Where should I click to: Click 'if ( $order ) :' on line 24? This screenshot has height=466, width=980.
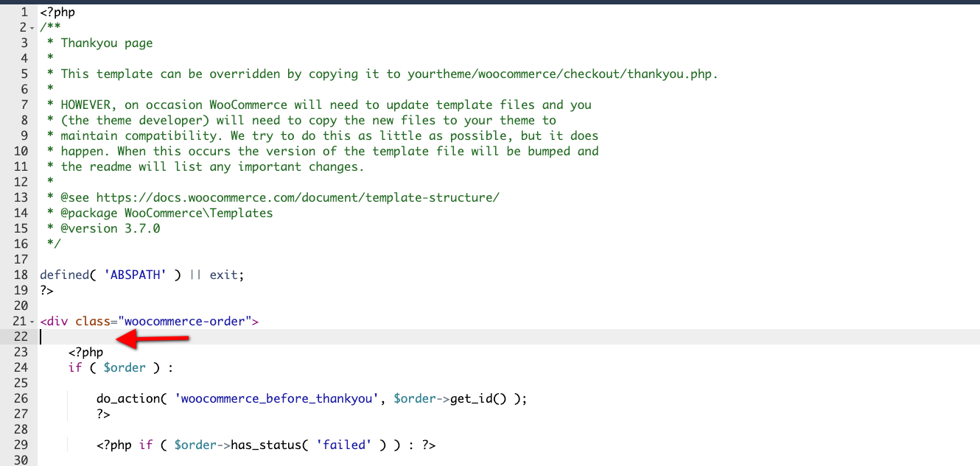(121, 367)
